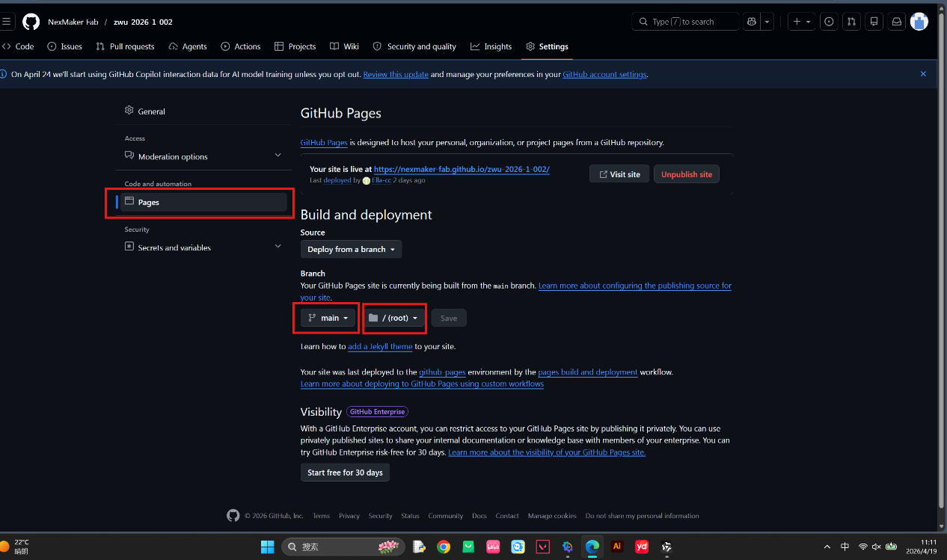Open the live site URL link
947x560 pixels.
(x=462, y=169)
